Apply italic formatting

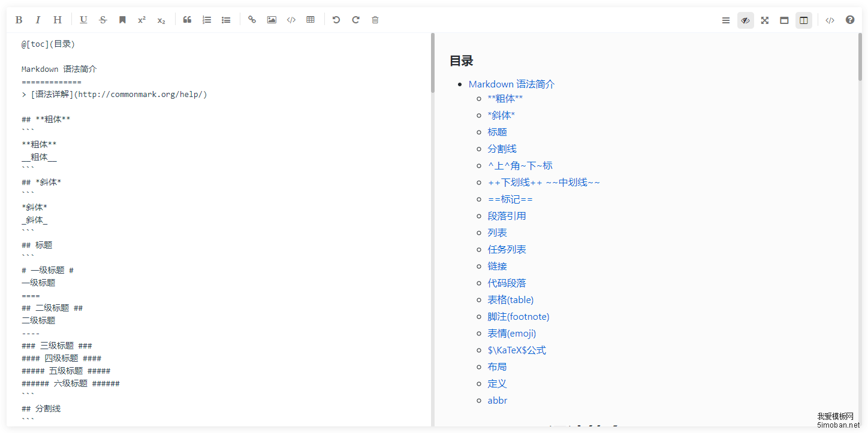[x=38, y=20]
